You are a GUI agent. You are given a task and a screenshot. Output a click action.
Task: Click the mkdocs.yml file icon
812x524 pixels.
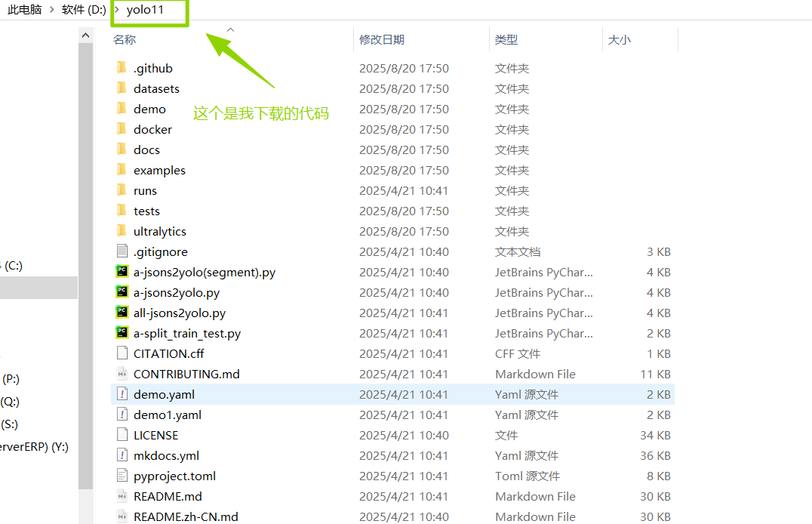[122, 455]
